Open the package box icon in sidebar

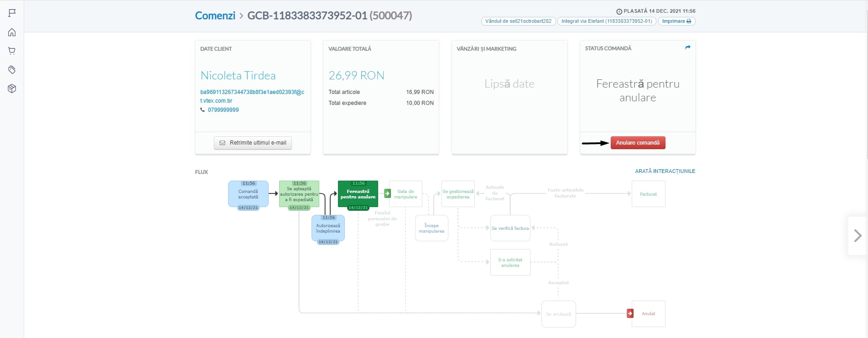[x=12, y=88]
